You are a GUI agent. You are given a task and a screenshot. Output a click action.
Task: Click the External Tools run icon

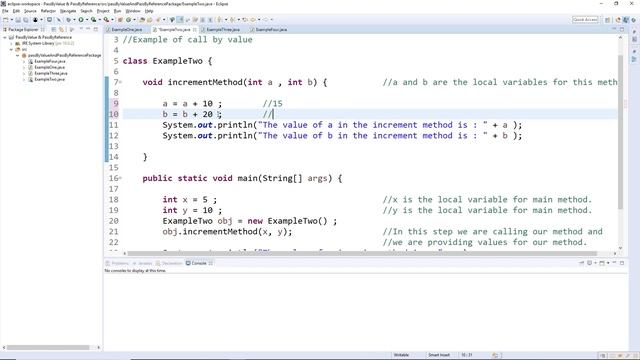coord(106,20)
